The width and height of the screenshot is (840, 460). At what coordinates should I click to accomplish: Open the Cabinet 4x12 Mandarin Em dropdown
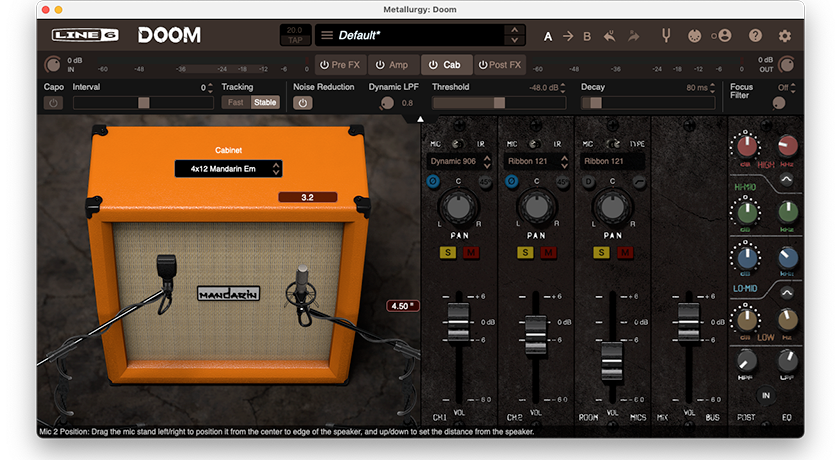pos(228,169)
